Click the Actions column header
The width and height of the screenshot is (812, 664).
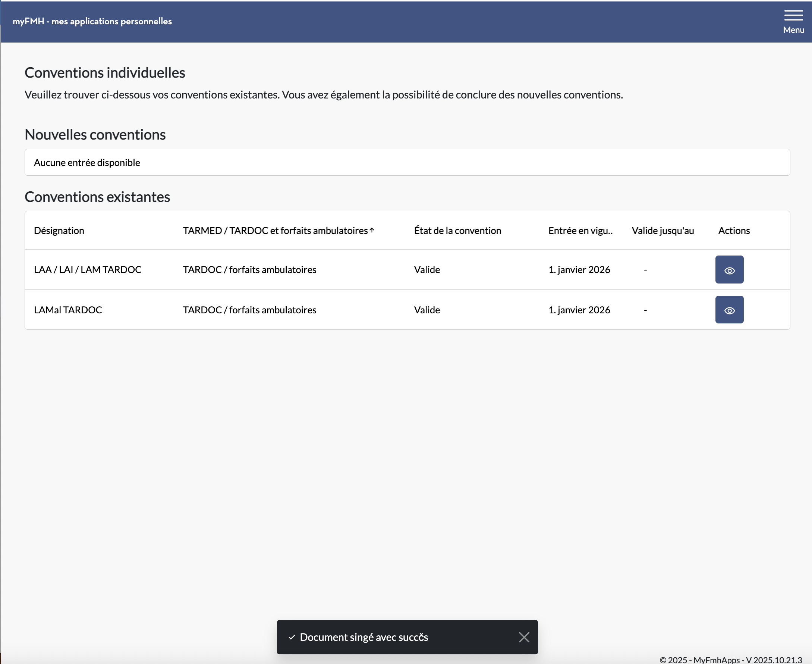tap(734, 231)
